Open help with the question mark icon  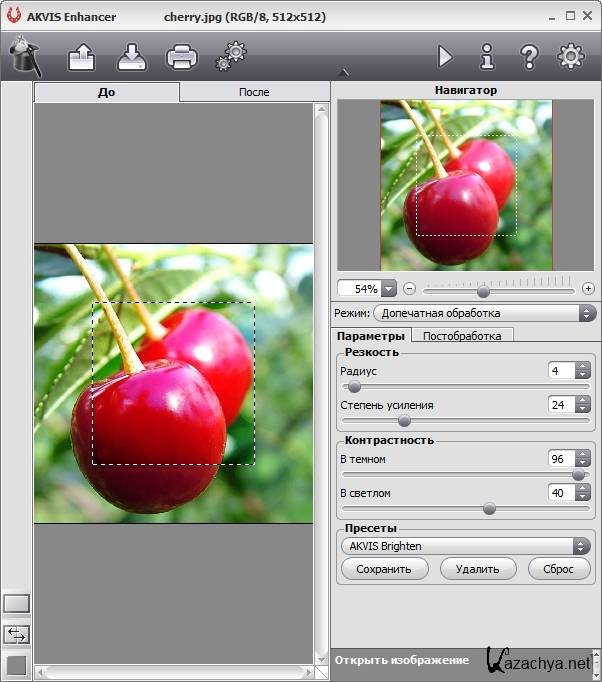tap(529, 57)
